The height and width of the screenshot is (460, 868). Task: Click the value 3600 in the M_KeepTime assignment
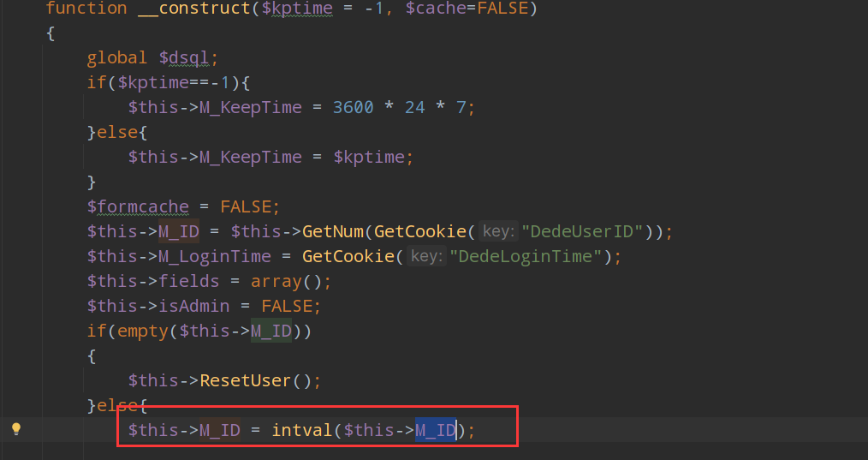coord(354,107)
